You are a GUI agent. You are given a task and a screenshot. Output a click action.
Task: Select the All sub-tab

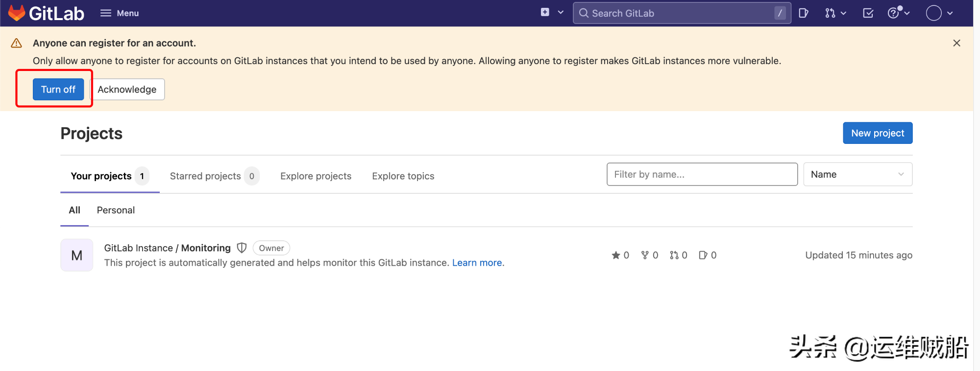click(x=74, y=210)
